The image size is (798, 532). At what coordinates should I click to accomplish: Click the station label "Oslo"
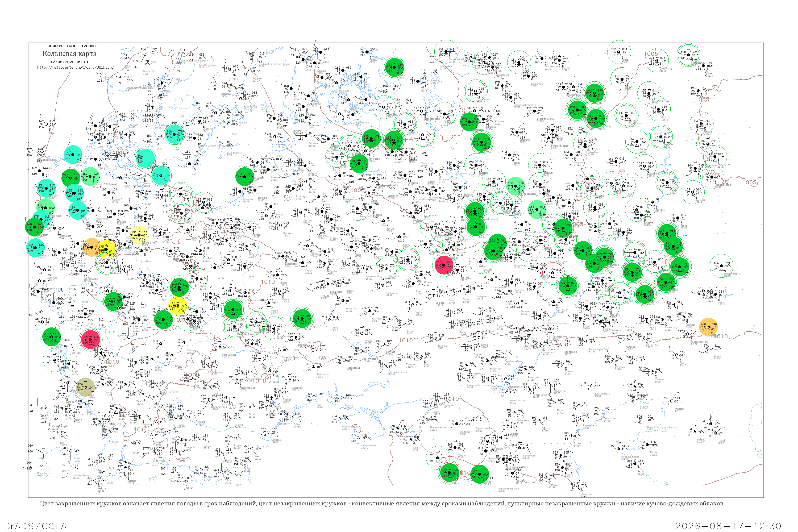[x=178, y=79]
